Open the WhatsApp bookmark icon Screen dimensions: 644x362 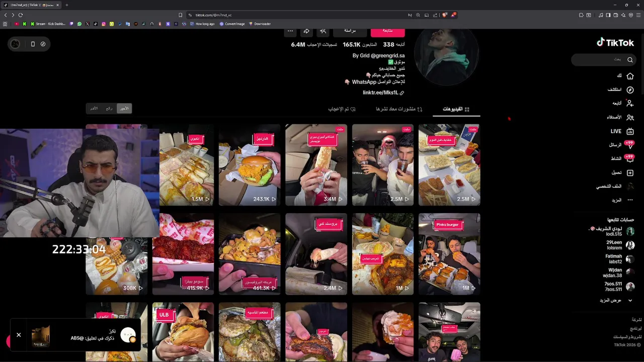[x=79, y=24]
